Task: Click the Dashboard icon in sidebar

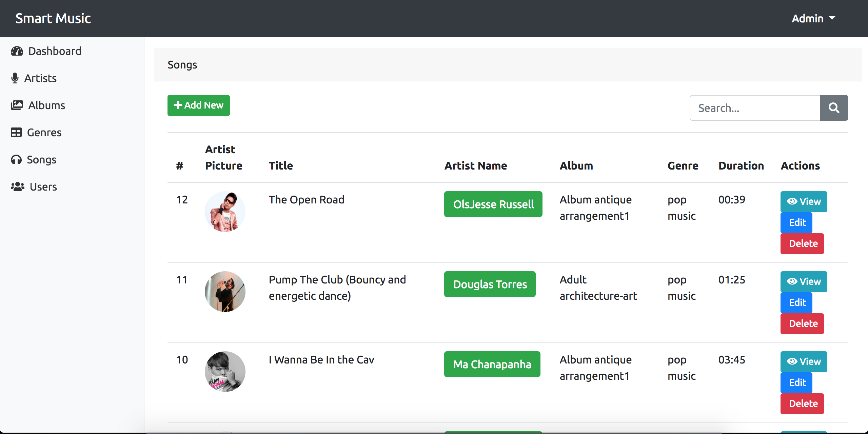Action: 17,51
